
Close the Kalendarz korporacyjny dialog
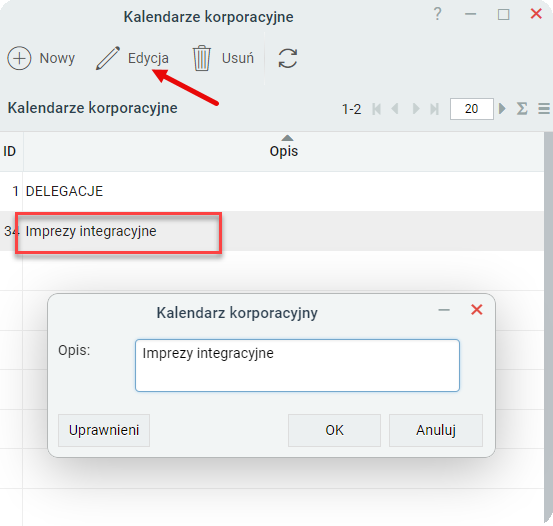tap(477, 310)
